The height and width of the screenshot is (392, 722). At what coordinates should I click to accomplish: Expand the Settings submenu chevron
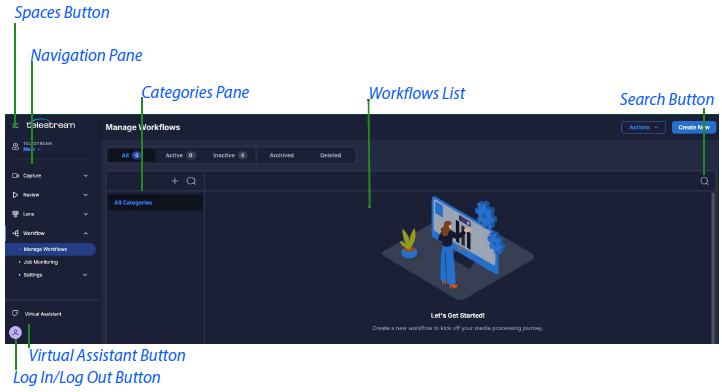(85, 275)
